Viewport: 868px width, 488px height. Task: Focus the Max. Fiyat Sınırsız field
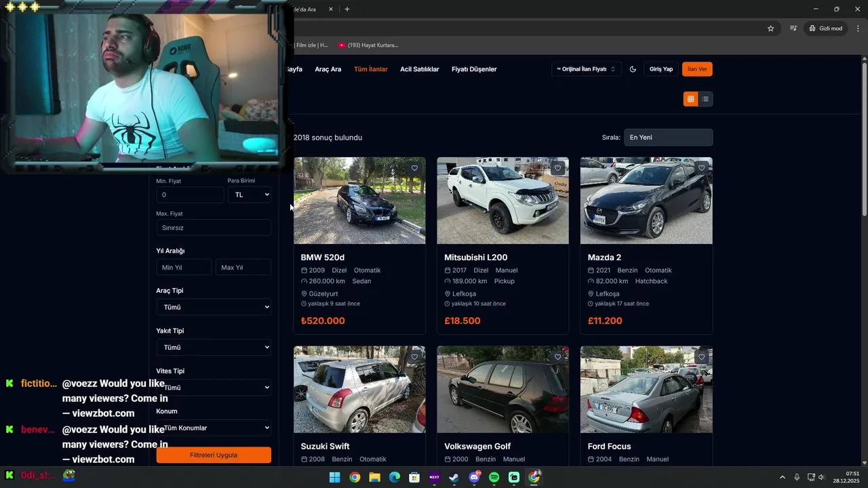click(214, 228)
